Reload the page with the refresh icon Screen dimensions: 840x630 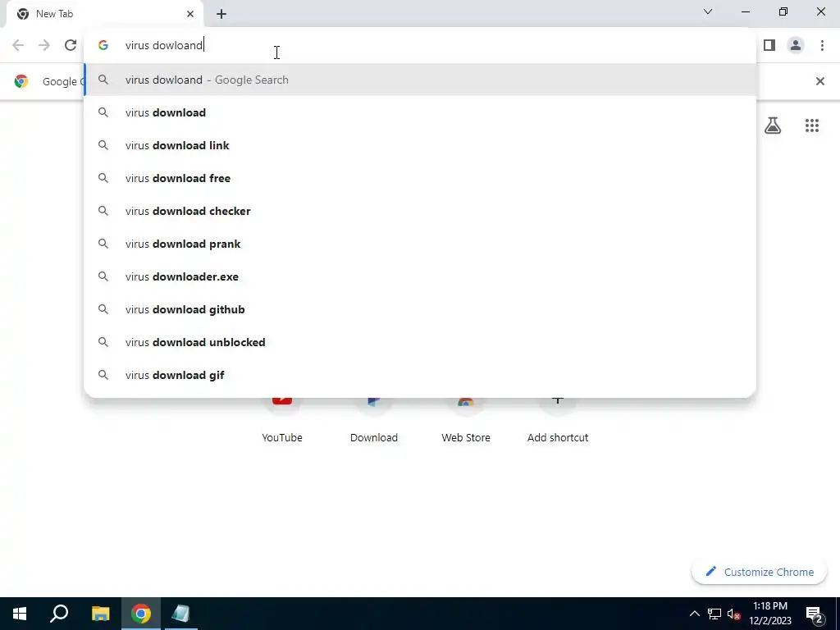point(71,46)
